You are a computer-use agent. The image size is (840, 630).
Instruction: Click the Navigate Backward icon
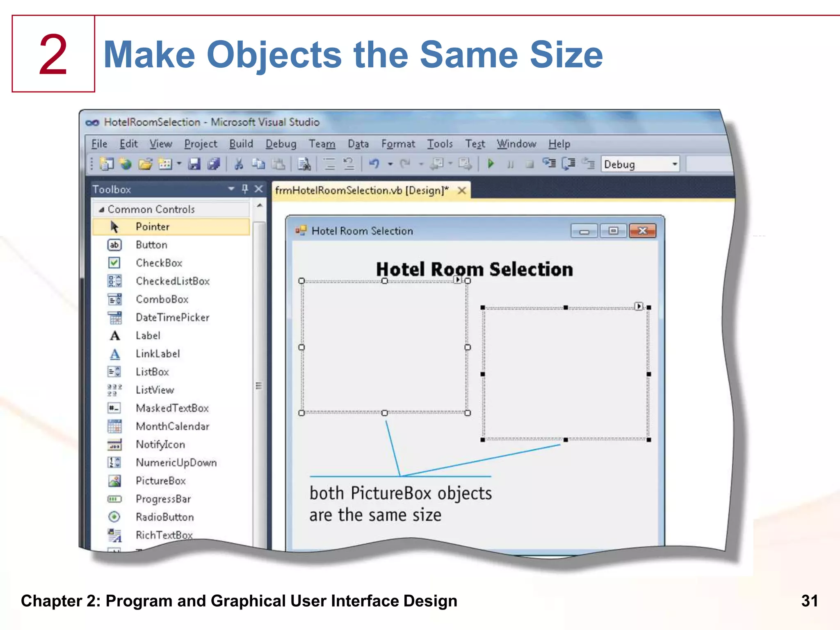click(437, 164)
